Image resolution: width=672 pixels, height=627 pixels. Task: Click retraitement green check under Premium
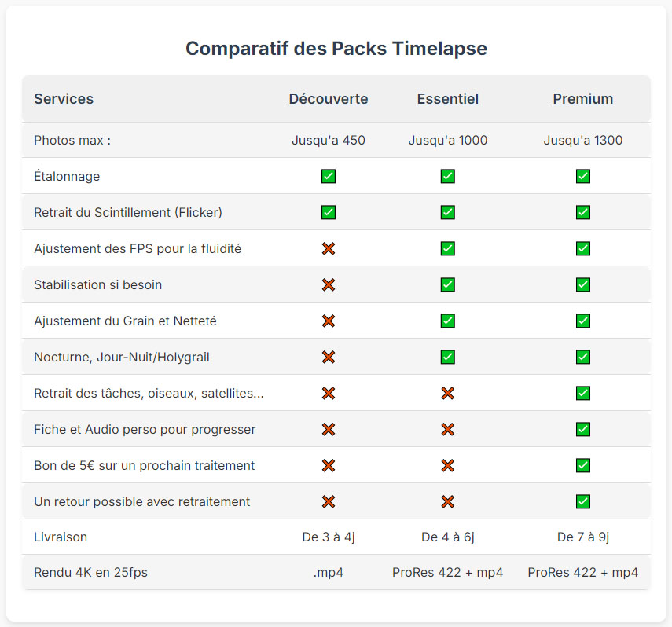pyautogui.click(x=583, y=501)
